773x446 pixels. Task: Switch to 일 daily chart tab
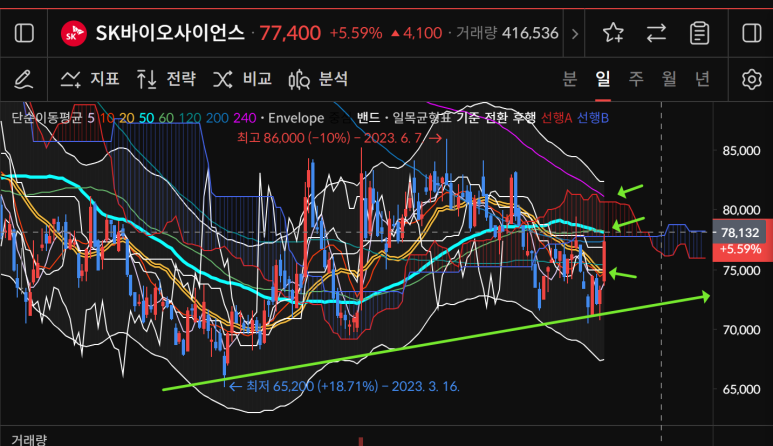point(603,79)
